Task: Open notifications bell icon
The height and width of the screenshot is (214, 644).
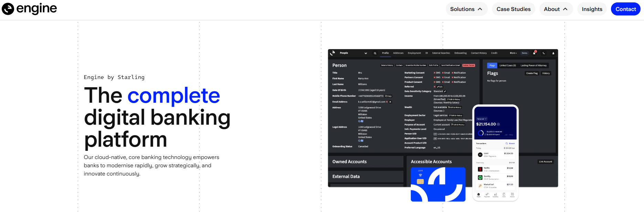Action: 534,53
